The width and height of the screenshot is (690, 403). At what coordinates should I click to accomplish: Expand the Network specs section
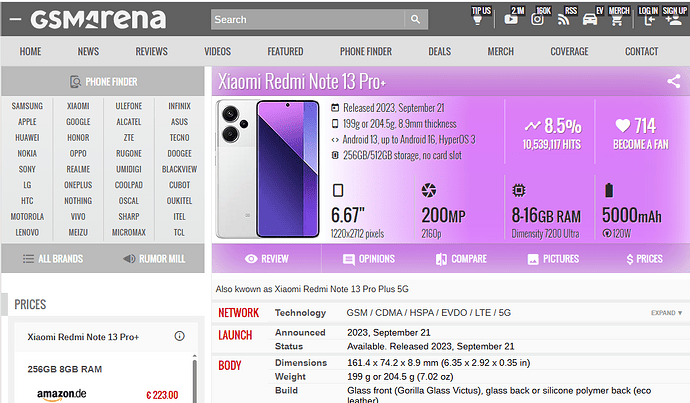pyautogui.click(x=666, y=313)
